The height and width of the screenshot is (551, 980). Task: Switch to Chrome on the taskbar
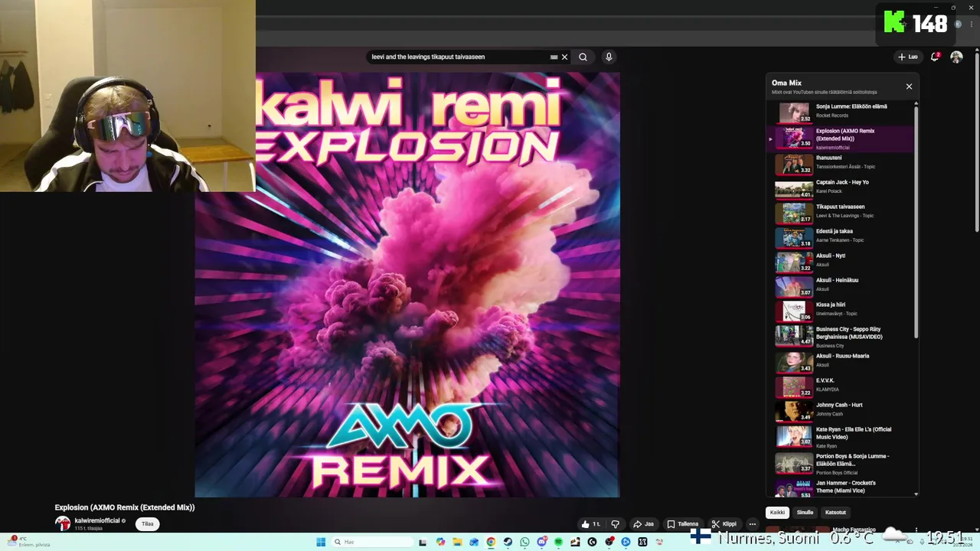(x=491, y=542)
